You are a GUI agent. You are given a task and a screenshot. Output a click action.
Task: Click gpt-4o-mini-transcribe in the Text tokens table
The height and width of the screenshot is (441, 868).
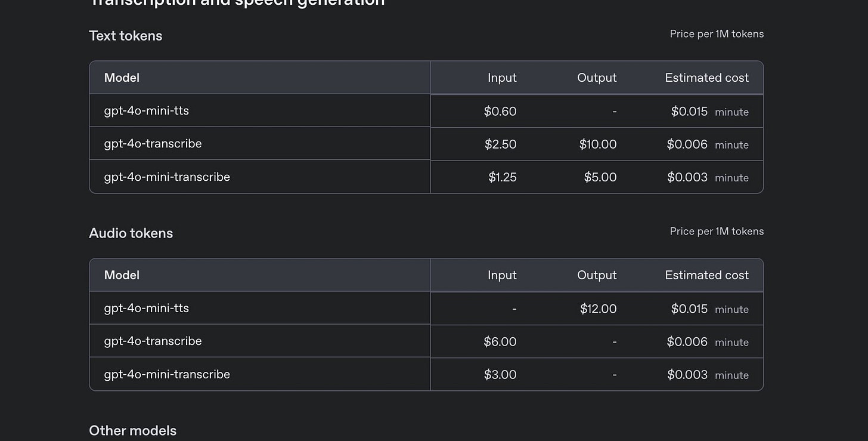click(167, 177)
